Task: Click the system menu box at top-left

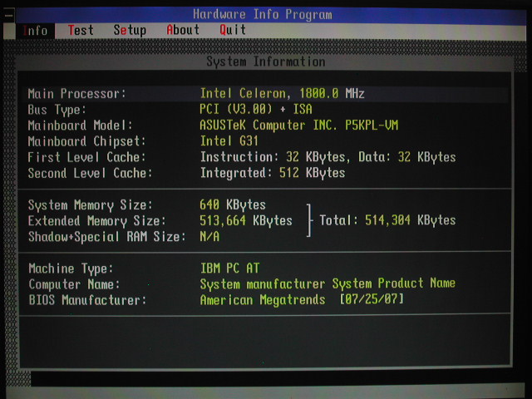Action: (8, 16)
